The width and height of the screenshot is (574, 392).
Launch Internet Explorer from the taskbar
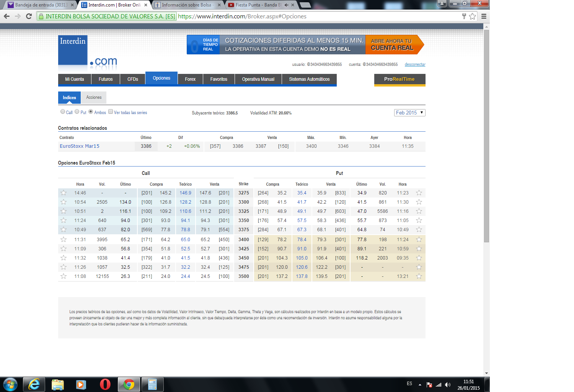click(x=34, y=384)
